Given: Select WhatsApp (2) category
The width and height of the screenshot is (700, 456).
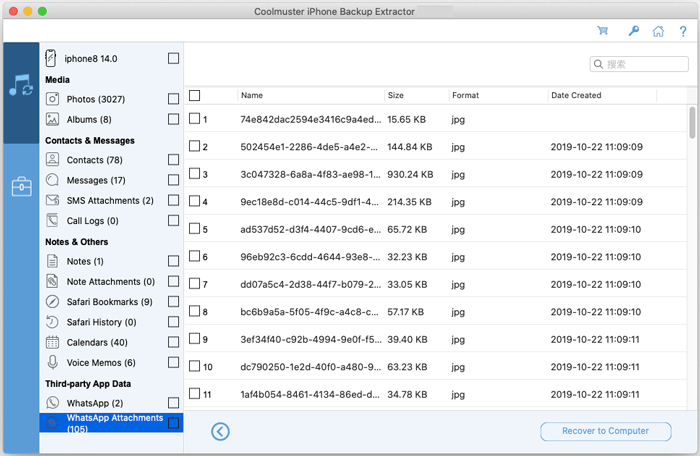Looking at the screenshot, I should pyautogui.click(x=95, y=403).
